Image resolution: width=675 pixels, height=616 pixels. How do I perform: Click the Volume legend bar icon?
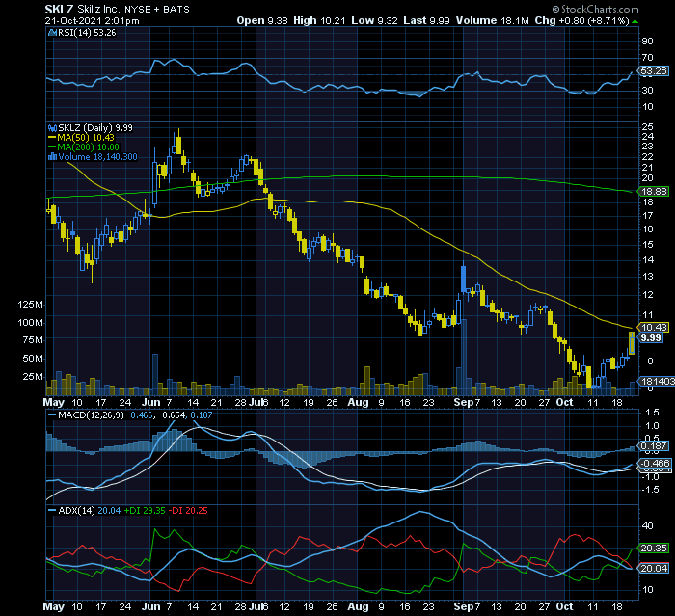(52, 157)
